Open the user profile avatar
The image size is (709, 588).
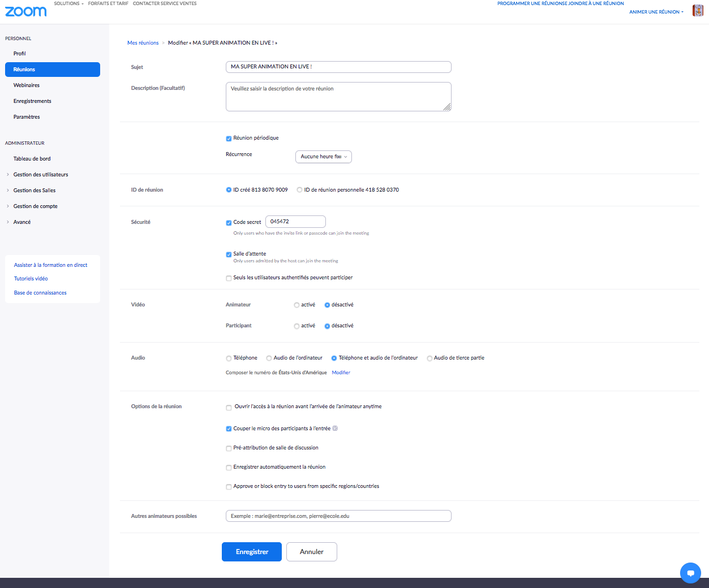[x=698, y=11]
